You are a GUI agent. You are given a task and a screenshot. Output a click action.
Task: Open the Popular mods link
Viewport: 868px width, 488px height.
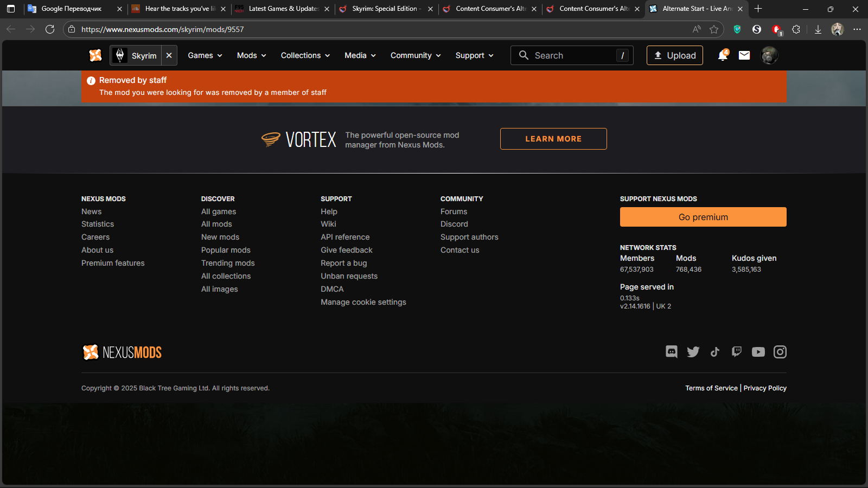226,250
